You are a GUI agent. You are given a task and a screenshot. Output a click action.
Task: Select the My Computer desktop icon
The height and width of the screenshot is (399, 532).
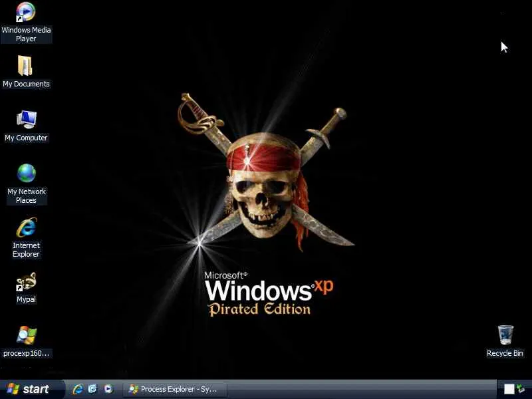tap(27, 120)
